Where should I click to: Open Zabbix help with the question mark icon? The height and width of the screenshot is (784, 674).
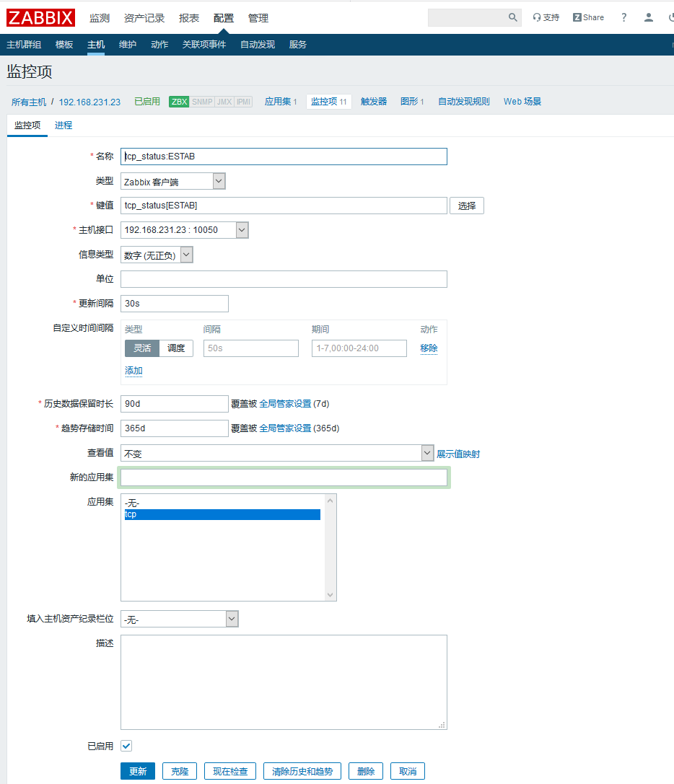click(x=623, y=17)
